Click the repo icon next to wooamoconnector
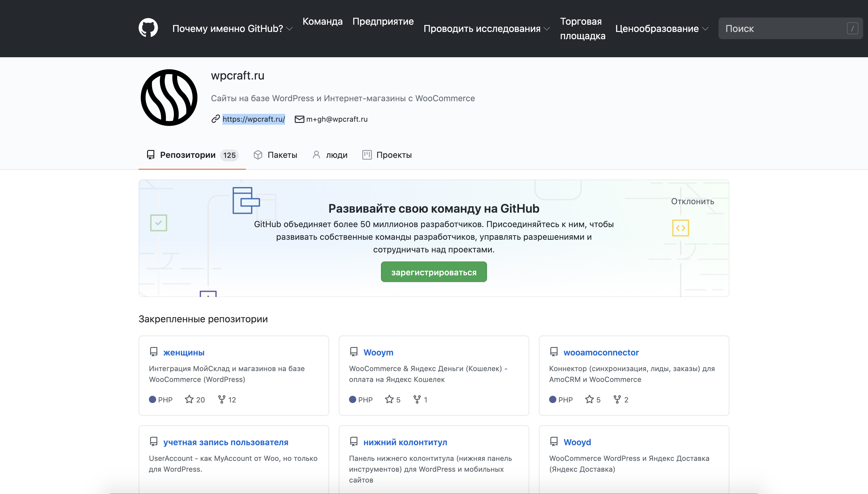 (x=554, y=352)
